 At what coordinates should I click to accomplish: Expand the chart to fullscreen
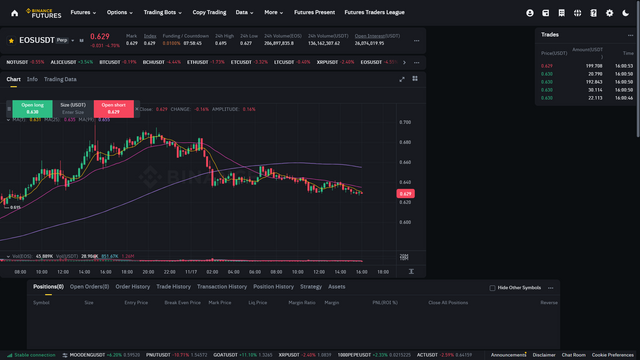[402, 79]
